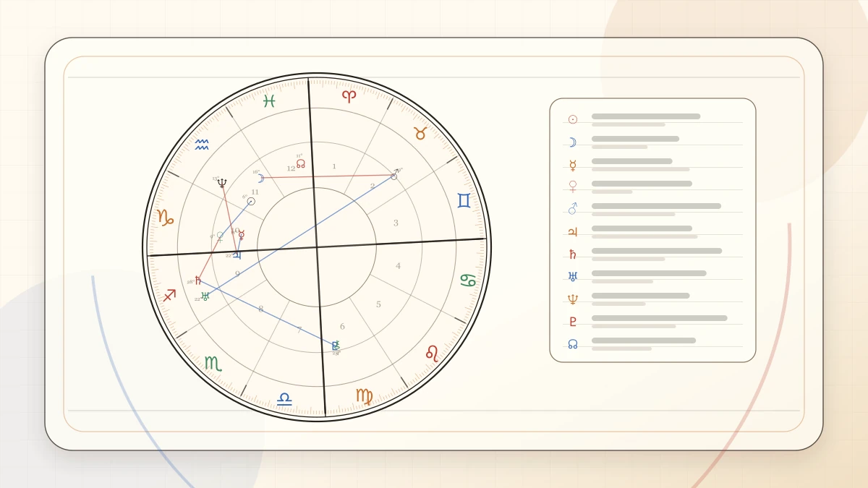Select the Libra glyph on the zodiac ring
Screen dimensions: 868x488
pos(284,399)
